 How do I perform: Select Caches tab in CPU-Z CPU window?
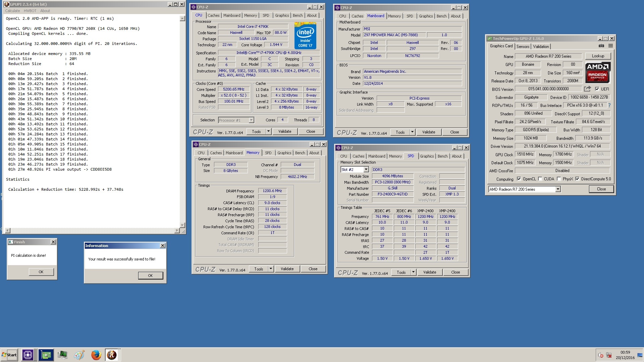(213, 15)
